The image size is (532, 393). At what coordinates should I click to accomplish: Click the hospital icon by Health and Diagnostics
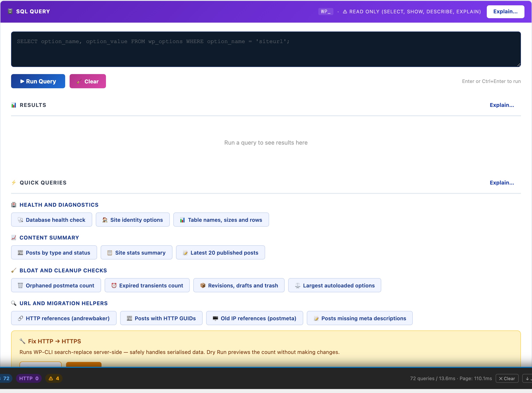click(14, 204)
